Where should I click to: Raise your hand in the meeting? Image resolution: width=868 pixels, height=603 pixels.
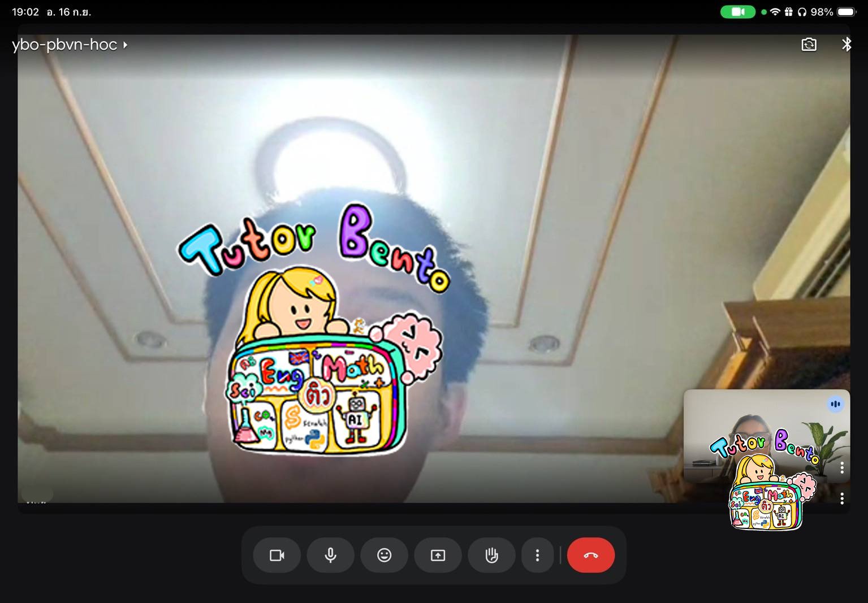[491, 556]
